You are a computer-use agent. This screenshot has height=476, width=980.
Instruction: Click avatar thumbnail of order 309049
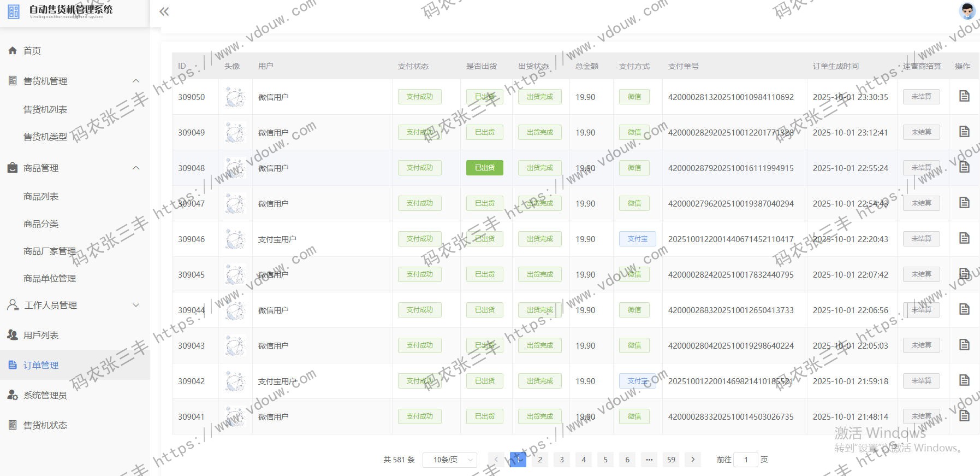click(235, 132)
